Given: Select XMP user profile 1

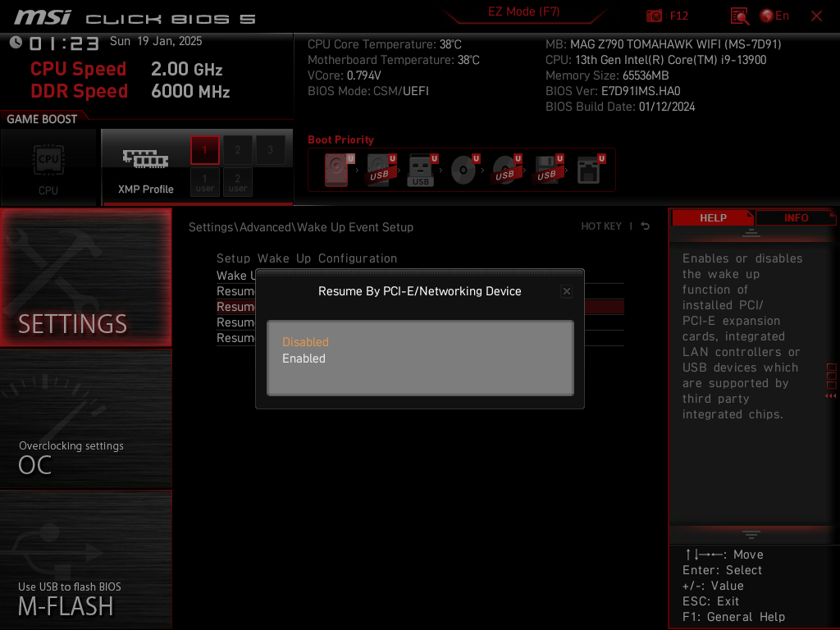Looking at the screenshot, I should click(204, 182).
